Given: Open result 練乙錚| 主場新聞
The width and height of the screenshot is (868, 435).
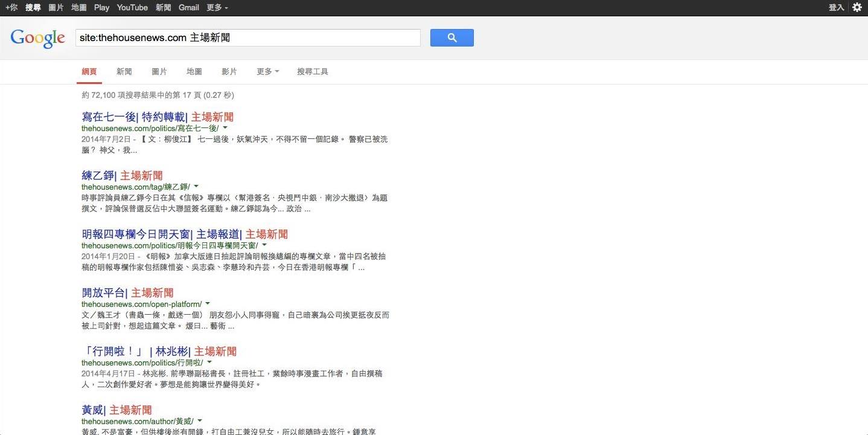Looking at the screenshot, I should coord(123,175).
